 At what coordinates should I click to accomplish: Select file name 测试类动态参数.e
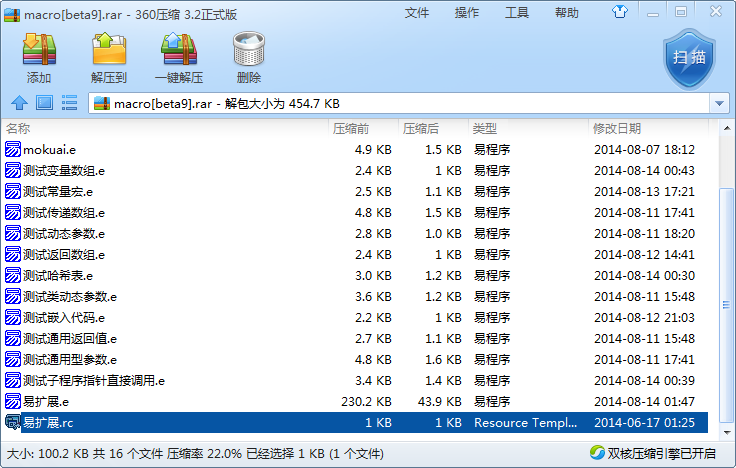point(70,297)
